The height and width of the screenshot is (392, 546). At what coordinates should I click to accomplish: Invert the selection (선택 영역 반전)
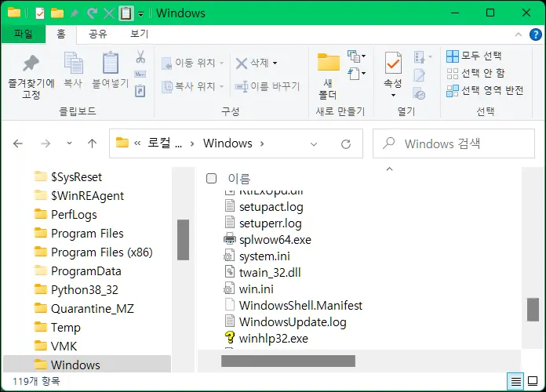coord(485,90)
